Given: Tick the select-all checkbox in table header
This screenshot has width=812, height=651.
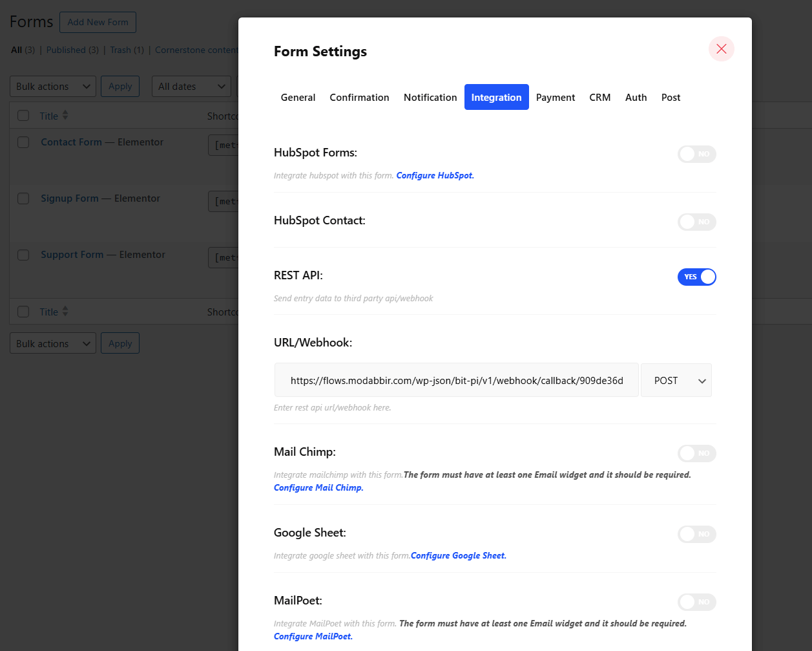Looking at the screenshot, I should (23, 116).
